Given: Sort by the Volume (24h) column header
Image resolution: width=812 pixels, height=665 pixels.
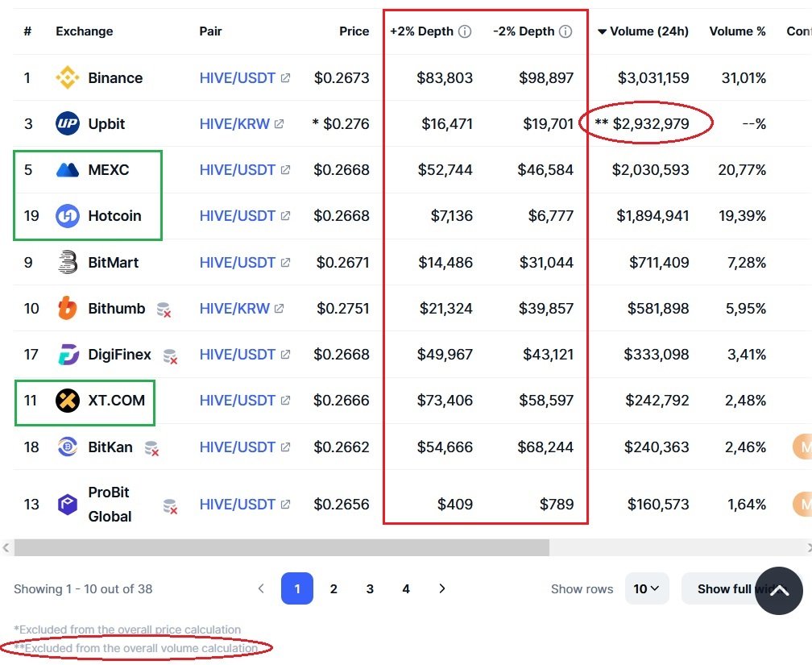Looking at the screenshot, I should click(643, 31).
